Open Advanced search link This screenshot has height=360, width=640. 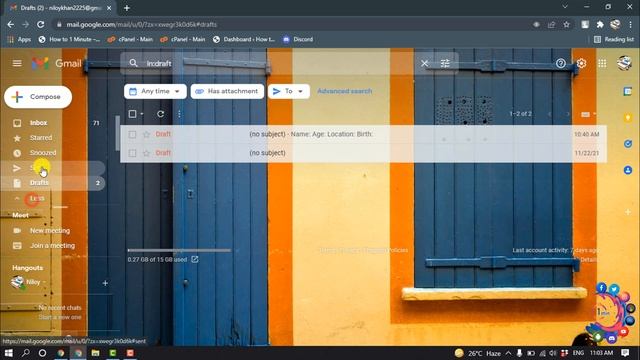click(x=344, y=91)
